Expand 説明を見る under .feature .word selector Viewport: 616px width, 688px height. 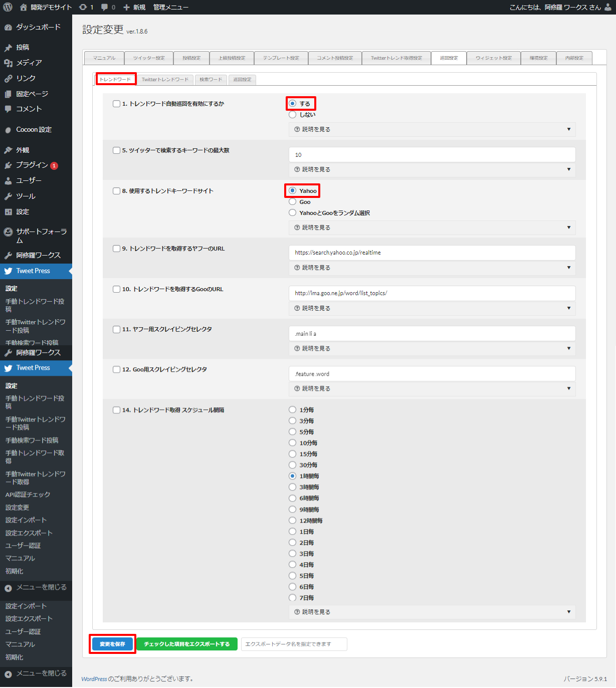(432, 388)
